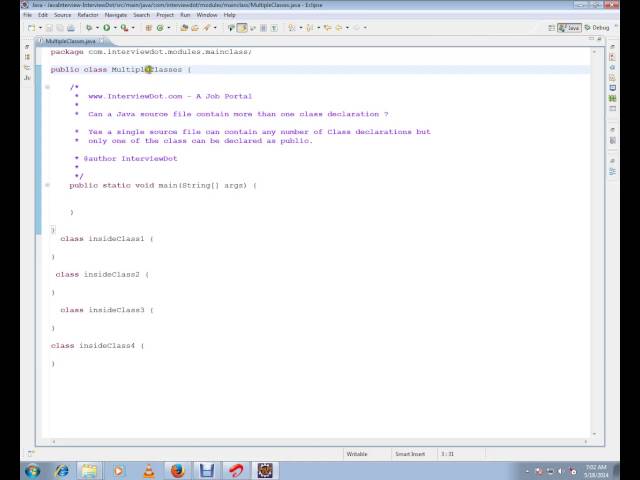Open dropdown arrow beside External Tools icon
The image size is (640, 480).
(133, 28)
